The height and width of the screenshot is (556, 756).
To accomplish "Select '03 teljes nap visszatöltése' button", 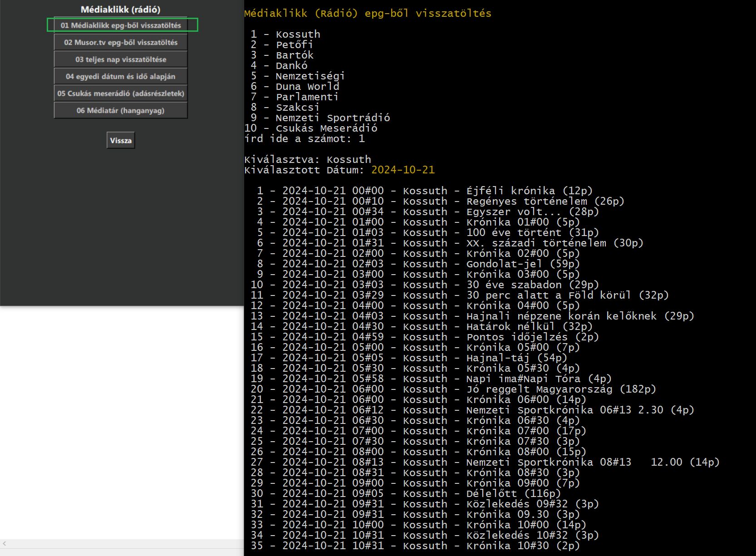I will coord(121,59).
